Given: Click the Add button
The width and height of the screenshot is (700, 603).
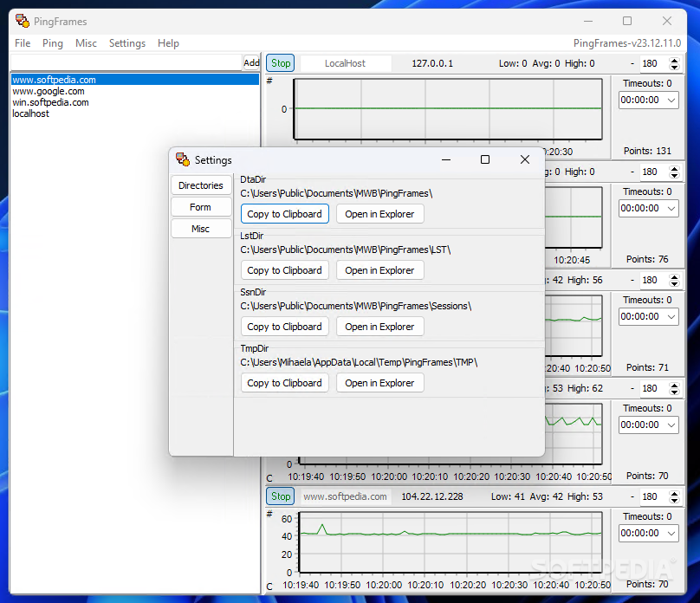Looking at the screenshot, I should pyautogui.click(x=251, y=63).
